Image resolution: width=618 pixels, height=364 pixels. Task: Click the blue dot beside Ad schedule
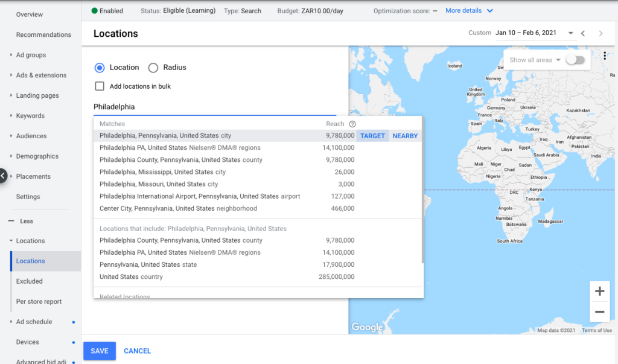73,322
